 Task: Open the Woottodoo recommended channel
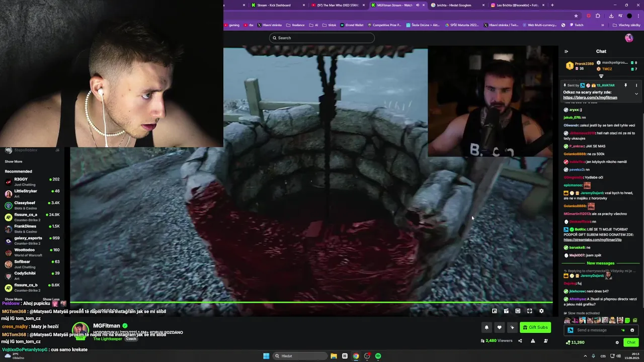(x=32, y=252)
